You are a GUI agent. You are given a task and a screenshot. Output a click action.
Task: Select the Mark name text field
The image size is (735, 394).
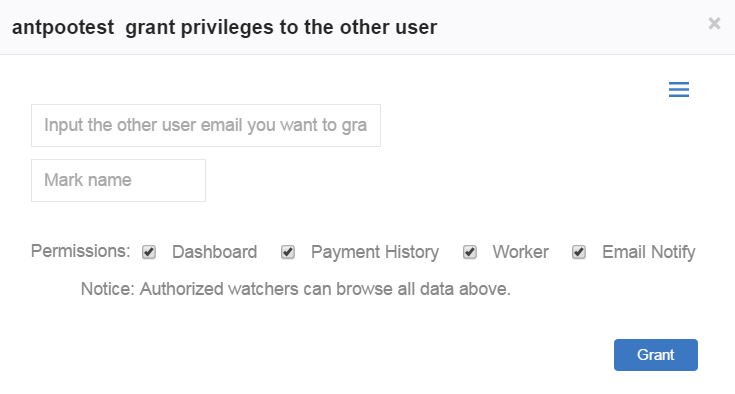118,180
